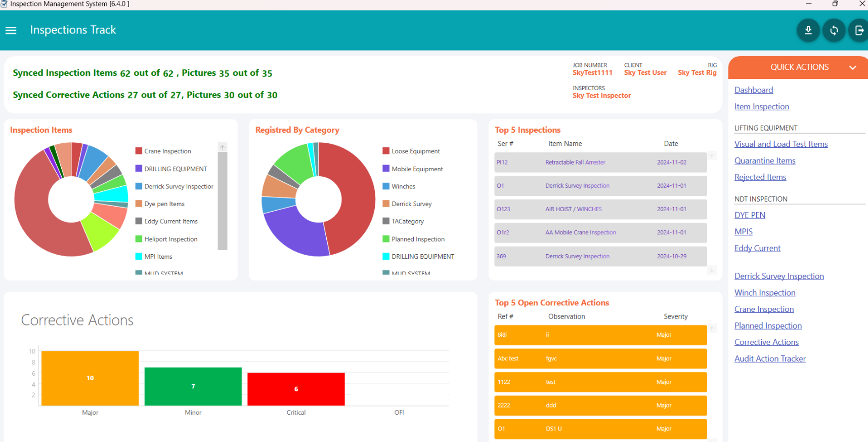Open the Dashboard link
The height and width of the screenshot is (442, 868).
tap(754, 90)
